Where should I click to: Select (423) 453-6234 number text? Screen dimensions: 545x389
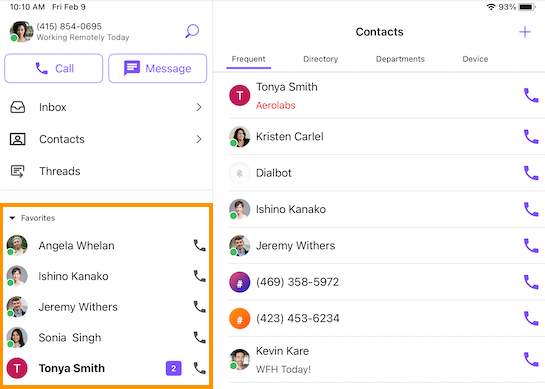(298, 318)
